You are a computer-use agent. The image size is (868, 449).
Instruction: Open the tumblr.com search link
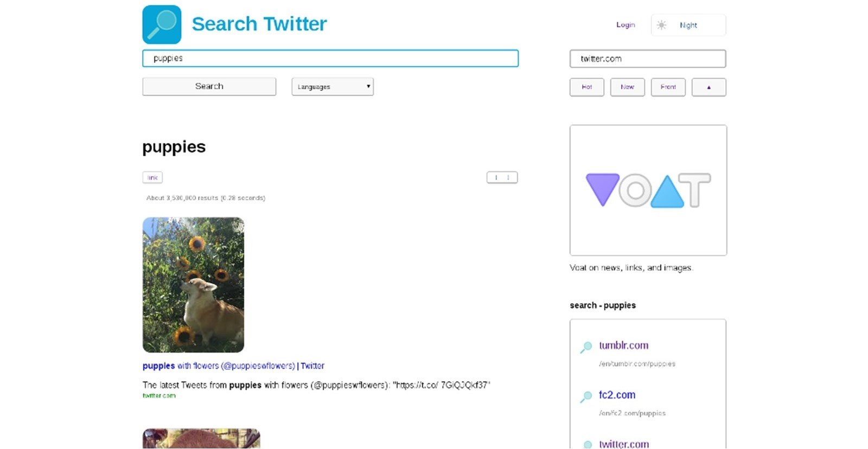coord(623,345)
